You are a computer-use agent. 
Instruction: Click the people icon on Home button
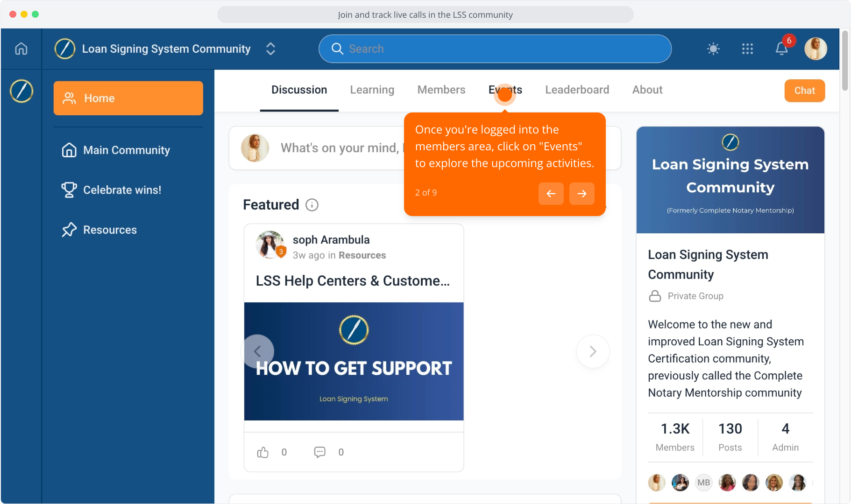pos(69,98)
